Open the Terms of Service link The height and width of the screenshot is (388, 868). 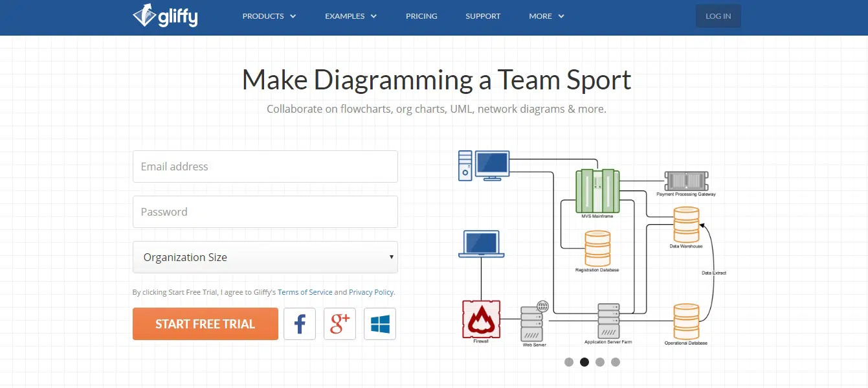(305, 292)
